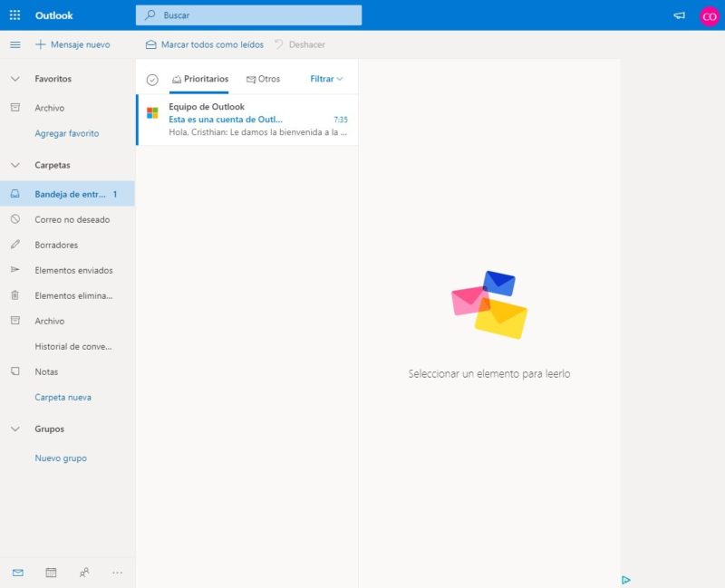Open the Filtrar dropdown
725x588 pixels.
coord(326,79)
